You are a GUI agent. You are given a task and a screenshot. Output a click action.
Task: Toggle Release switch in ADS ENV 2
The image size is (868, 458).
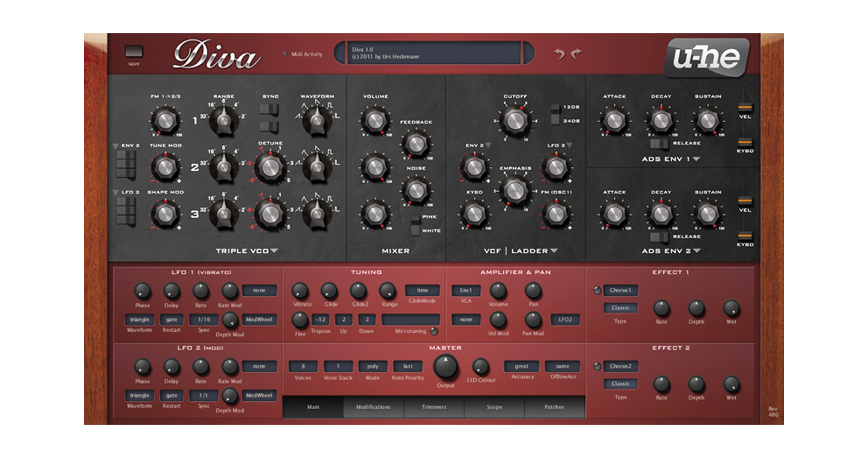tap(658, 237)
